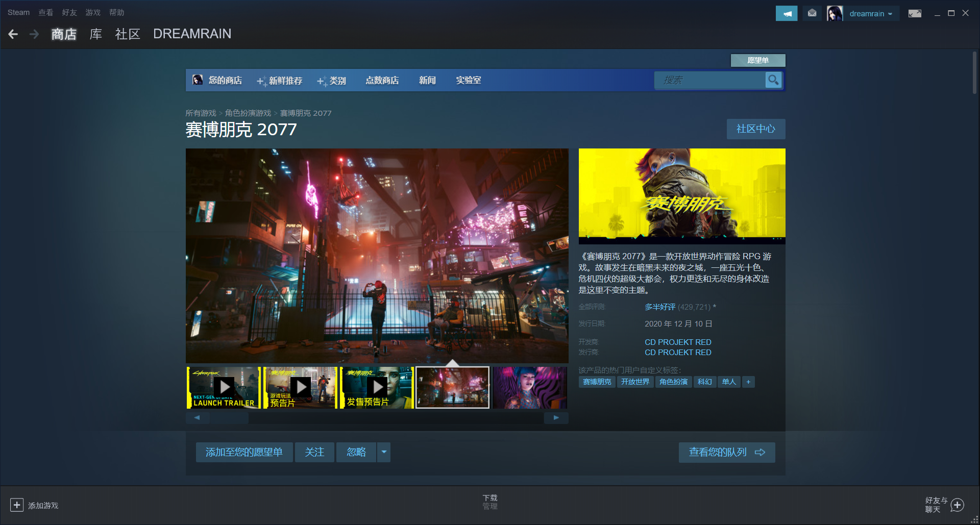Click the thumbnail strip scrollbar handle
This screenshot has width=980, height=525.
pos(229,418)
